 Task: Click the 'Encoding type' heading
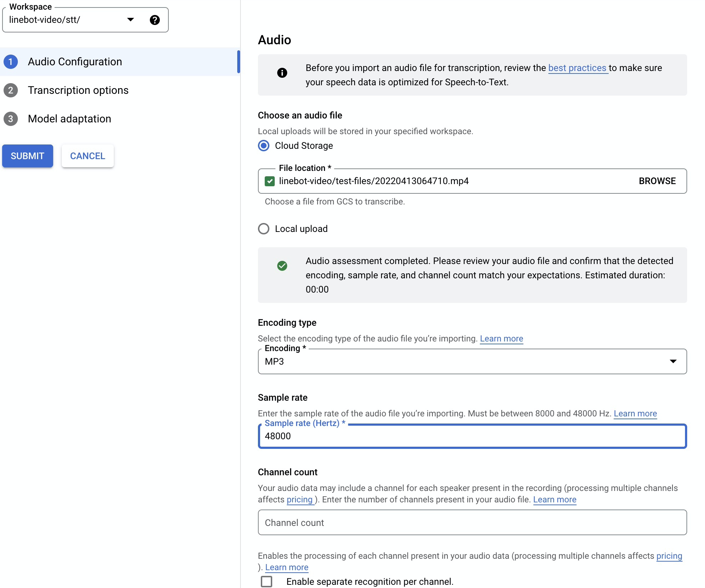[x=287, y=323]
